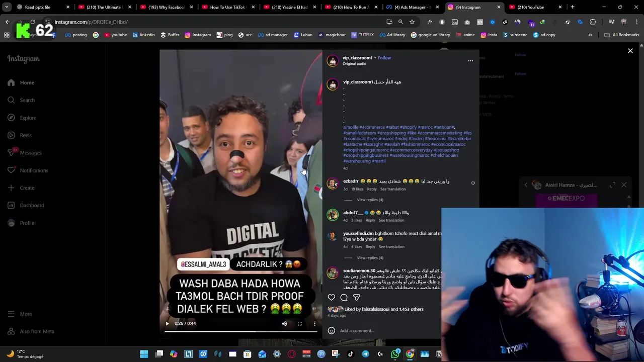View replies under youssefmdi.dm's comment
644x362 pixels.
click(x=370, y=257)
